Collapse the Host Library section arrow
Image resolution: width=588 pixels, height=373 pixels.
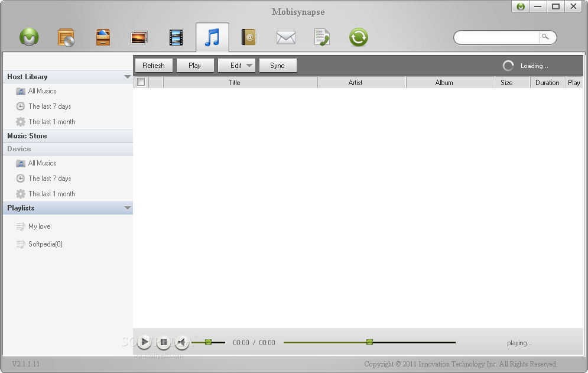coord(128,77)
